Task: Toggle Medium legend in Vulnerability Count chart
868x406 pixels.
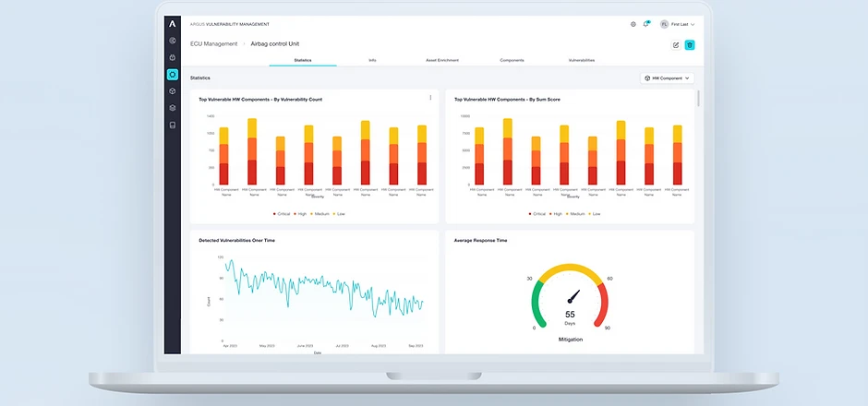Action: (320, 213)
